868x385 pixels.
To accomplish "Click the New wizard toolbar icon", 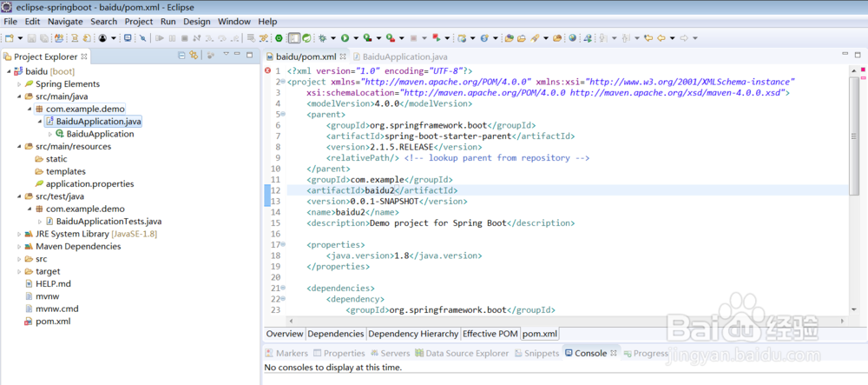I will tap(9, 37).
